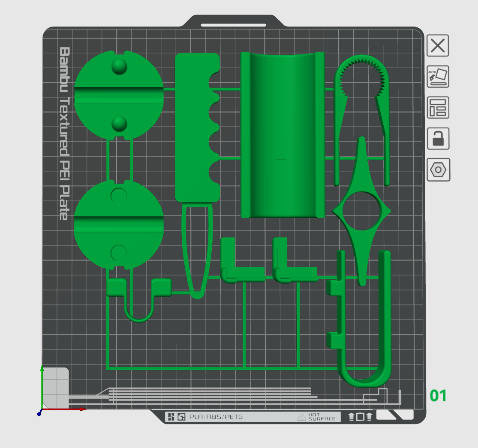
Task: Open plate settings hexagon icon
Action: pos(438,170)
